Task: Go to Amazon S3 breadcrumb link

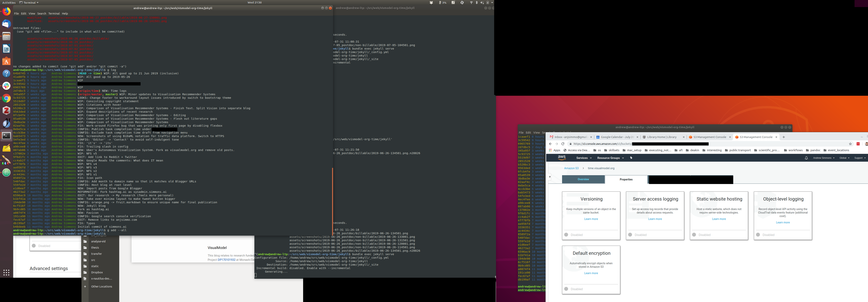Action: (571, 168)
